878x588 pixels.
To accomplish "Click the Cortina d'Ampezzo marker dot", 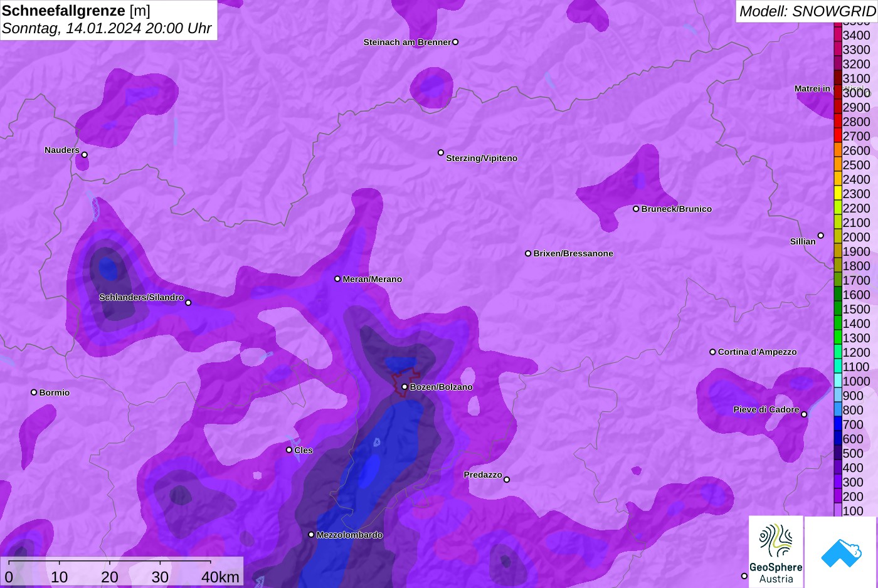I will pos(712,352).
